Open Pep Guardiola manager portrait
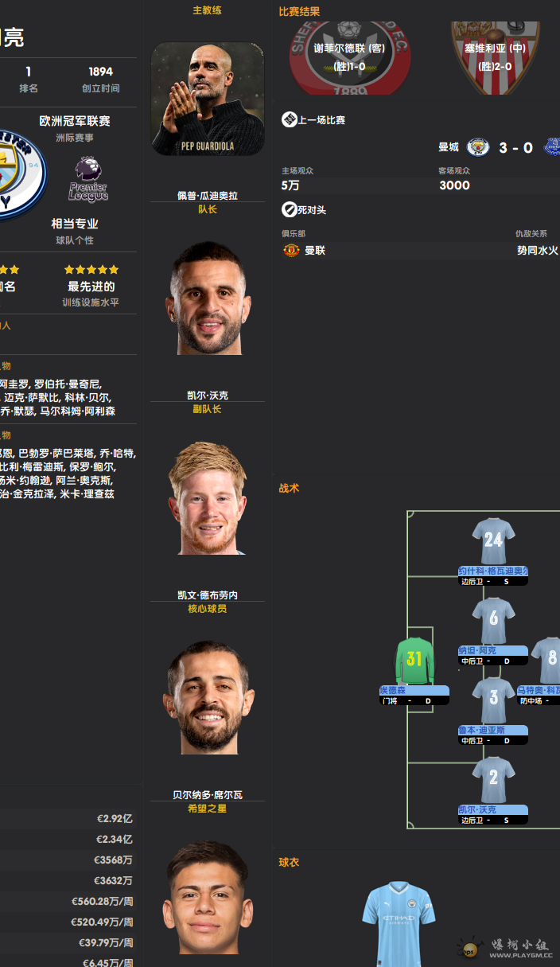The height and width of the screenshot is (967, 560). coord(208,99)
